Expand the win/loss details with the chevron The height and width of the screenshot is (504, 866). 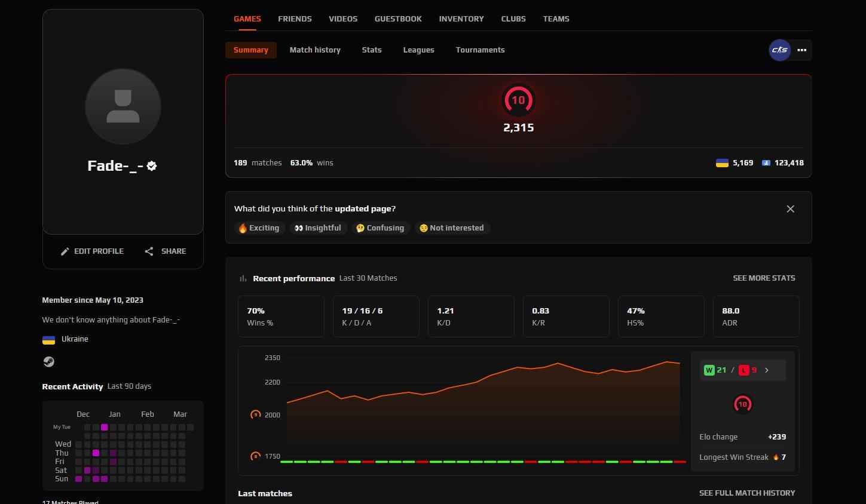[x=767, y=370]
